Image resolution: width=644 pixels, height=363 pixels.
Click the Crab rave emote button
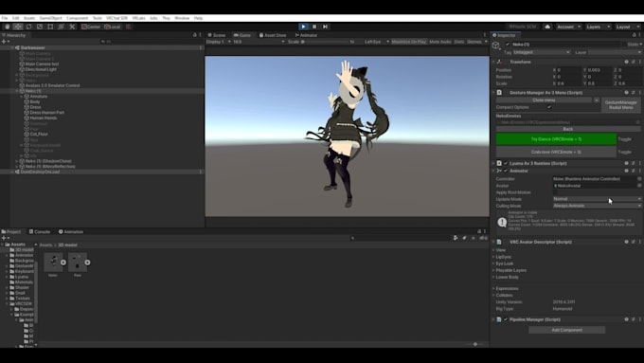556,152
